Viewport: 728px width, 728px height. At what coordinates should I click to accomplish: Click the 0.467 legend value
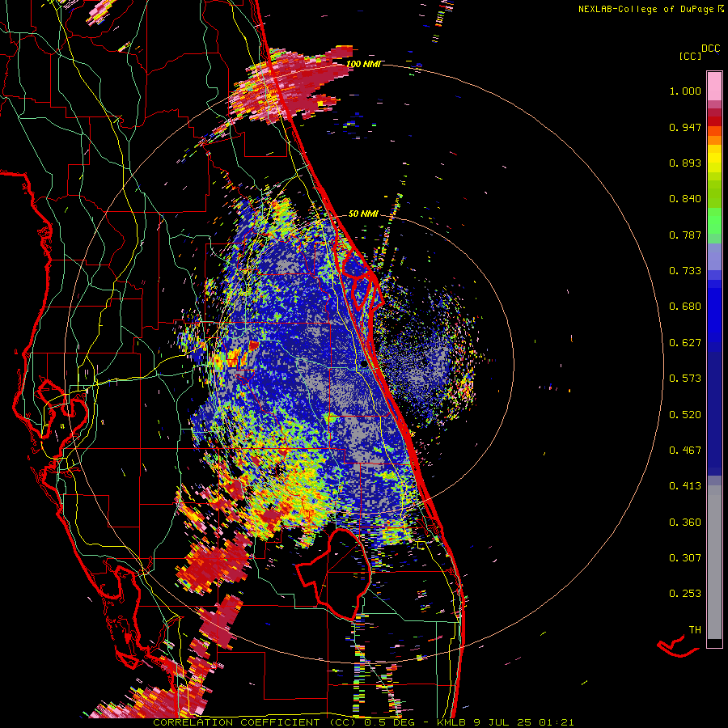[x=685, y=451]
